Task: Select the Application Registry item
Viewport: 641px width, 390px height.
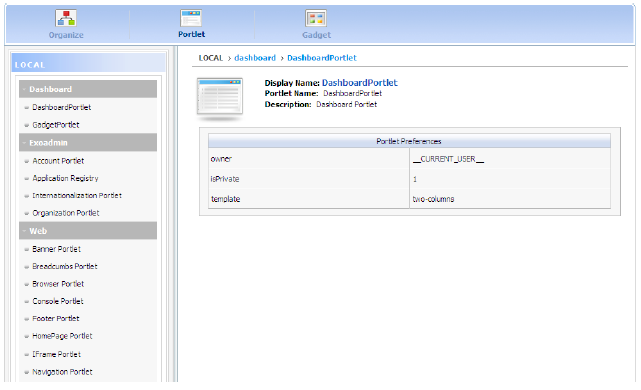Action: (x=65, y=178)
